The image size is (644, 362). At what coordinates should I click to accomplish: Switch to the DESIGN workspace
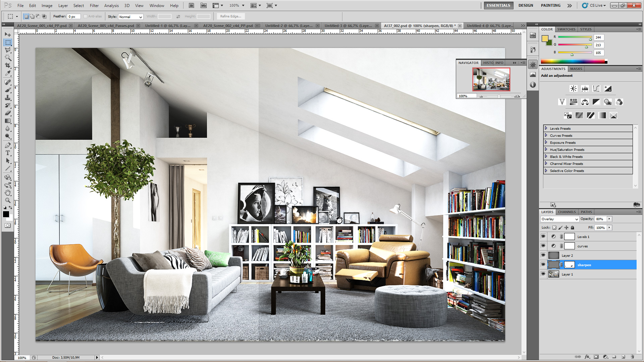[525, 5]
